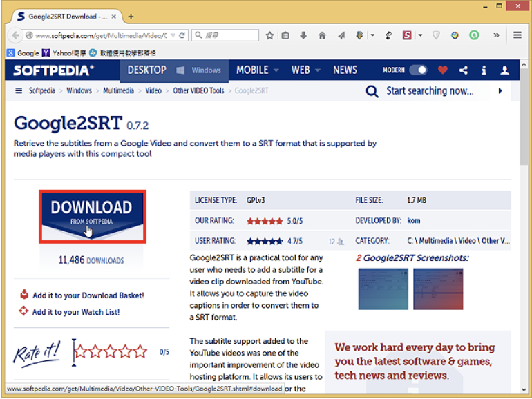Click the arrow right of Start searching now
The height and width of the screenshot is (399, 532).
[500, 91]
